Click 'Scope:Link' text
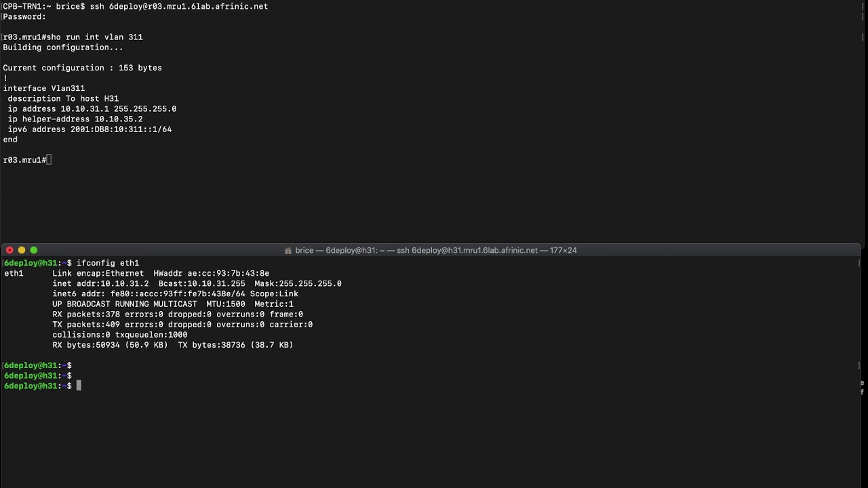This screenshot has width=868, height=488. (275, 293)
